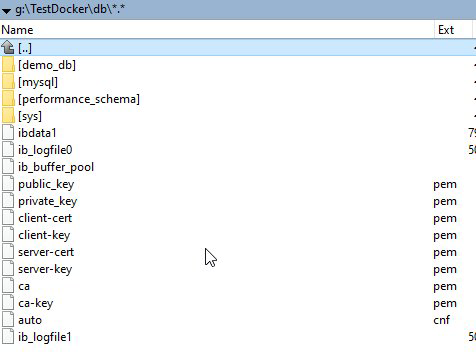
Task: Click the ib_logfile0 file icon
Action: click(x=8, y=150)
